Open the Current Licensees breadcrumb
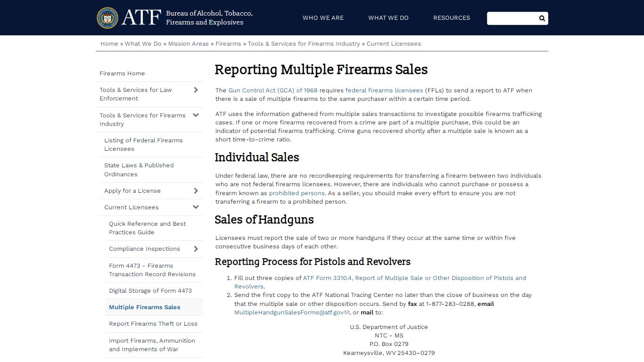The height and width of the screenshot is (362, 644). [x=394, y=43]
